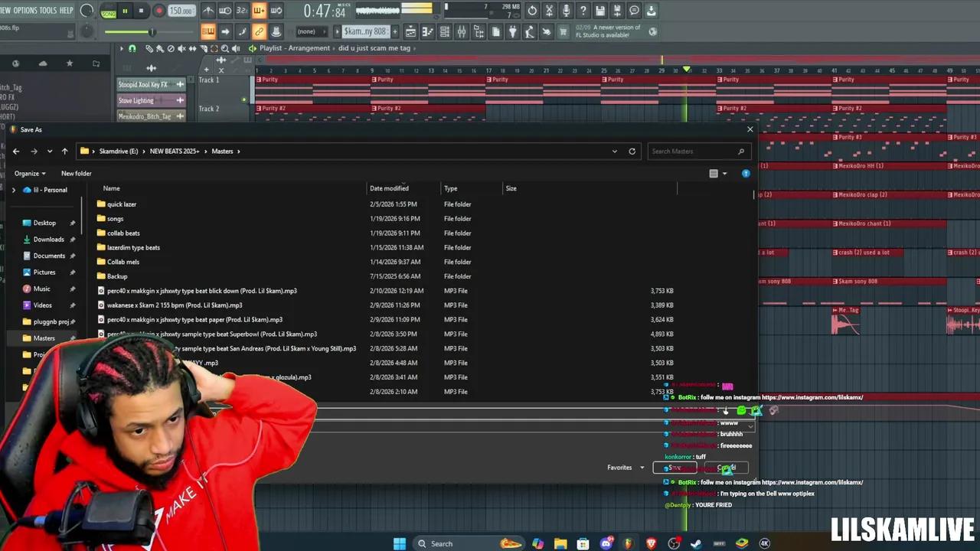This screenshot has width=980, height=551.
Task: Toggle typing keyboard to piano button
Action: (208, 31)
